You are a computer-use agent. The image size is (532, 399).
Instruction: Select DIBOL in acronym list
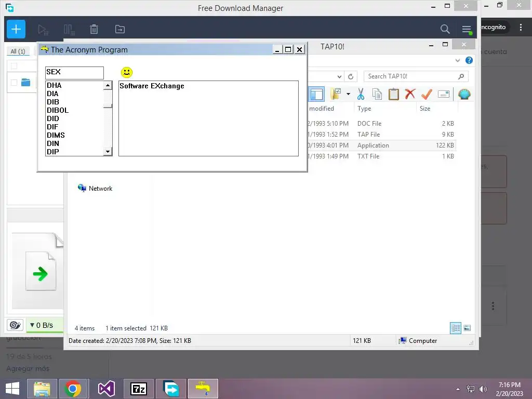coord(75,110)
